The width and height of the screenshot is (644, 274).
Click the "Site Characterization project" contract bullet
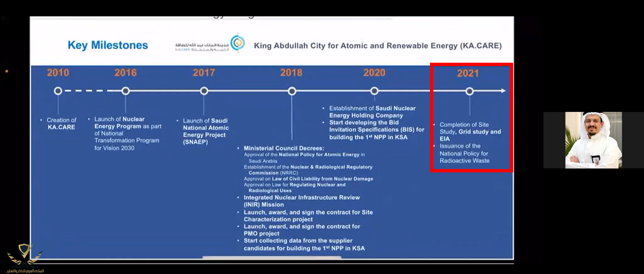[305, 216]
